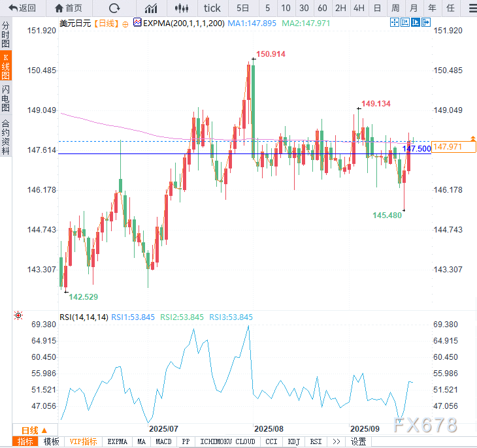Click the refresh circular arrow icon

pos(114,8)
